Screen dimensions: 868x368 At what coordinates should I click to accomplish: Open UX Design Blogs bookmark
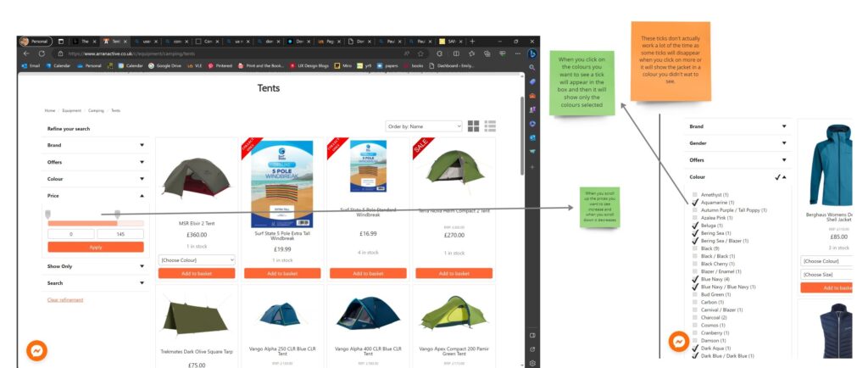pyautogui.click(x=309, y=65)
